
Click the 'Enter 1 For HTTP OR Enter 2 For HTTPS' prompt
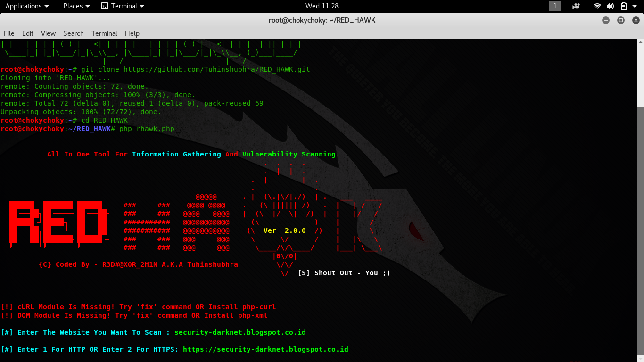point(90,349)
